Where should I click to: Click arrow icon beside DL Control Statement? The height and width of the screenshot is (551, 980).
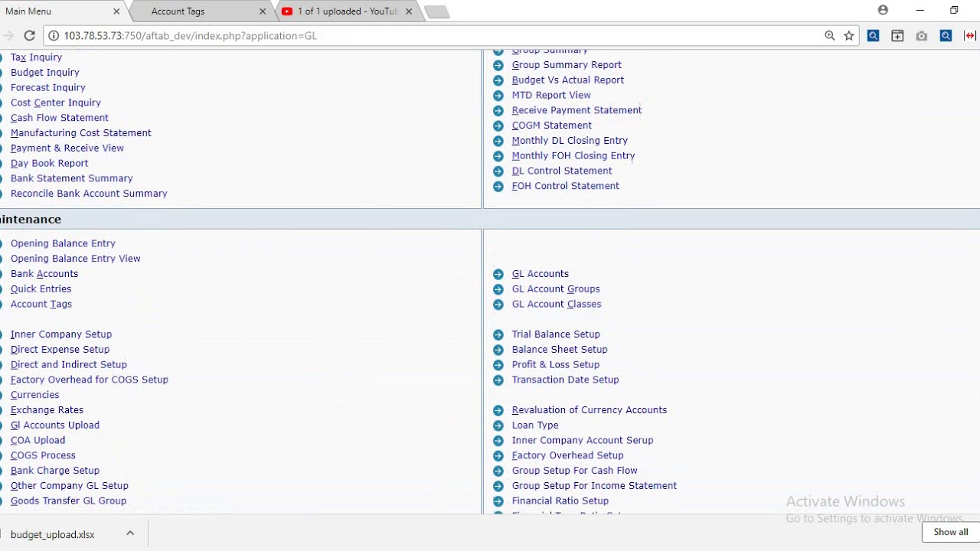[498, 171]
